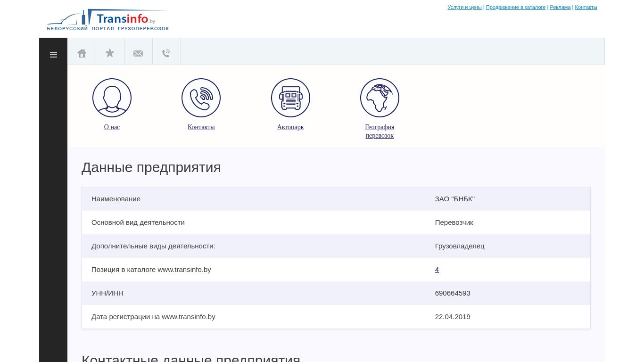Click the Позиция в каталоге www.transinfo.by label

[151, 270]
